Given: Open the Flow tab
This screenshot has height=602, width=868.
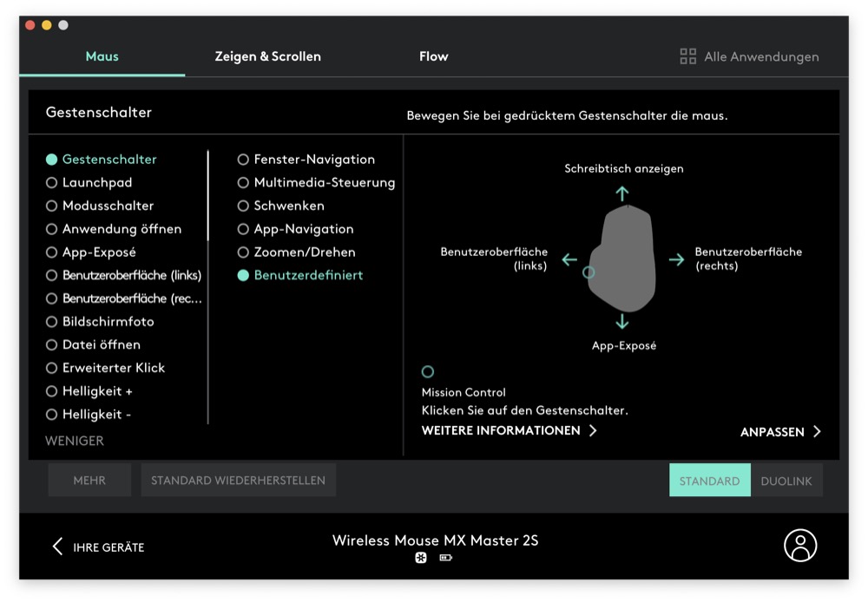Looking at the screenshot, I should tap(433, 56).
